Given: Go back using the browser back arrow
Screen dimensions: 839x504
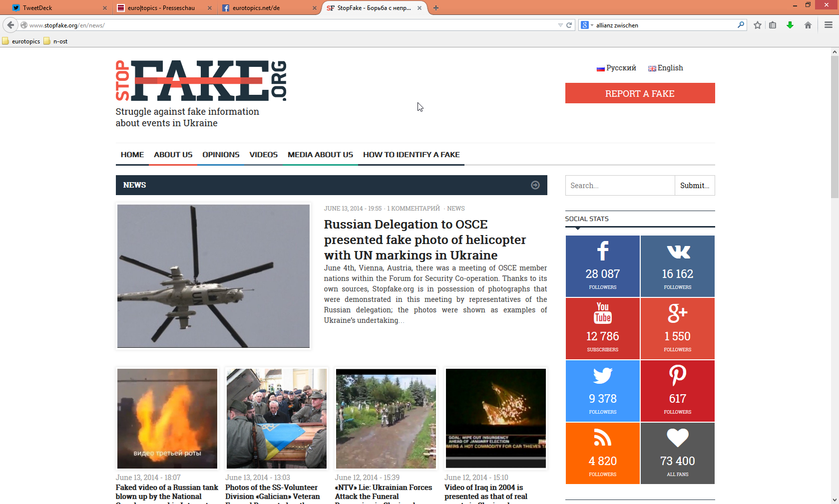Looking at the screenshot, I should coord(10,25).
